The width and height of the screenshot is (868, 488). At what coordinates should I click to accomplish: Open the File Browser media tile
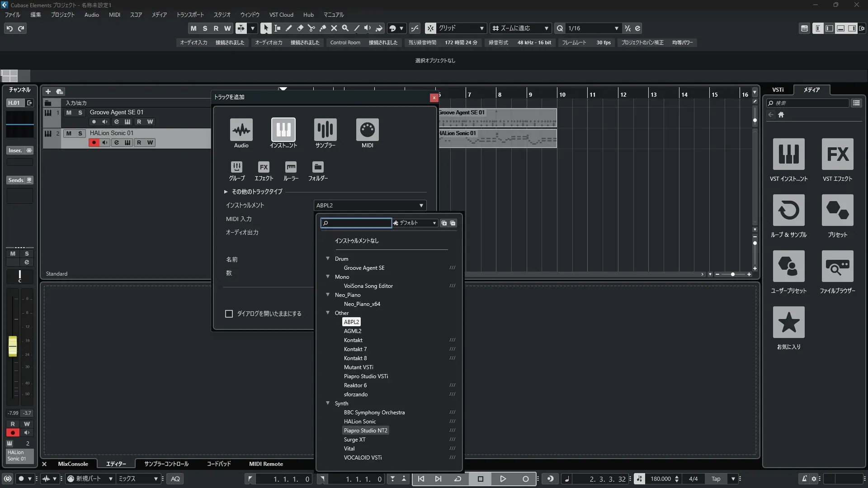pyautogui.click(x=837, y=267)
